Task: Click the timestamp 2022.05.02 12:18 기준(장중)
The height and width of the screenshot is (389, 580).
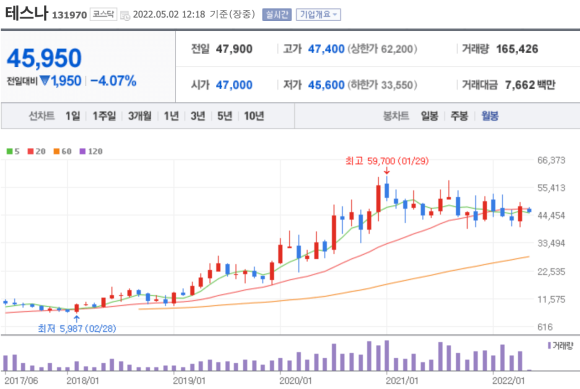Action: [194, 15]
